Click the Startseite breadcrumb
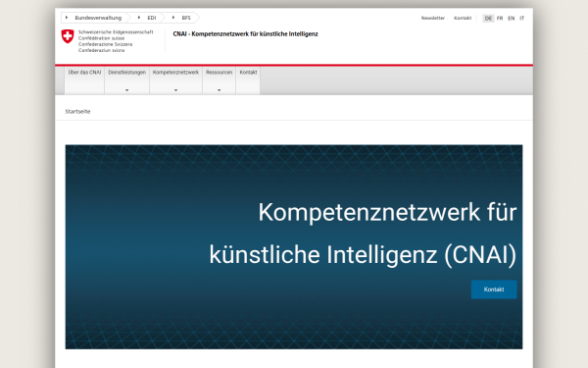Viewport: 588px width, 368px height. click(77, 112)
